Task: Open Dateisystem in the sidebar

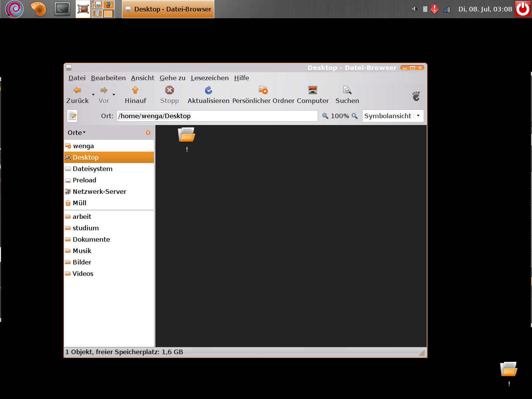Action: click(x=109, y=169)
